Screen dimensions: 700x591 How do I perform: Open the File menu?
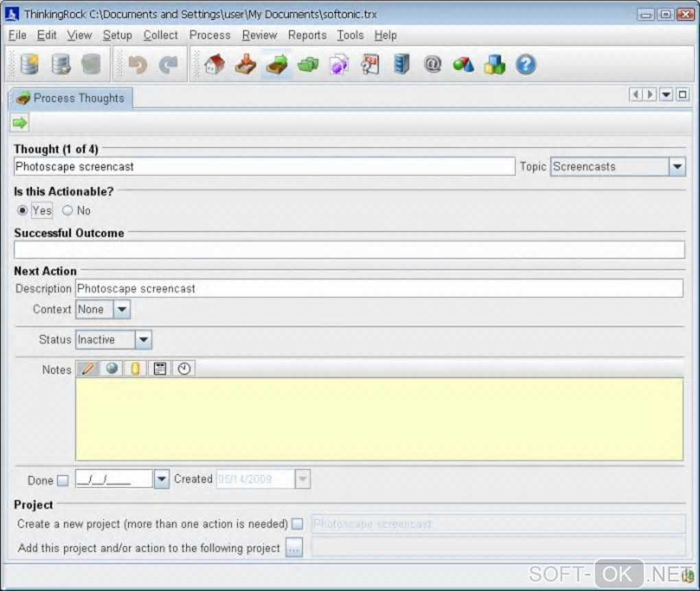(17, 35)
